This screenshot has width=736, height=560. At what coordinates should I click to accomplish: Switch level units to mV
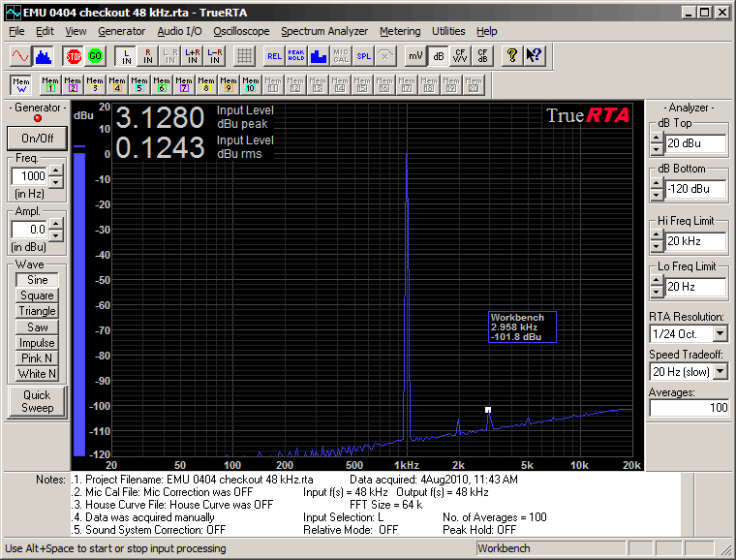[x=415, y=56]
